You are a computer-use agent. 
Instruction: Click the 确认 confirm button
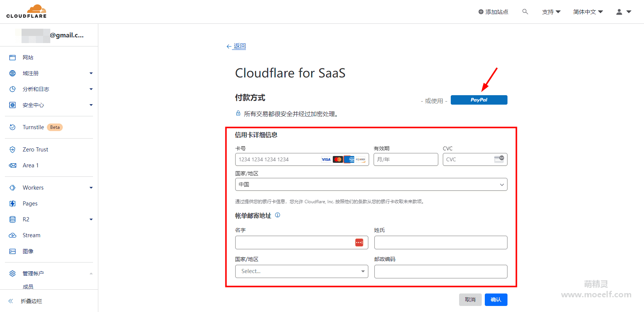point(496,300)
